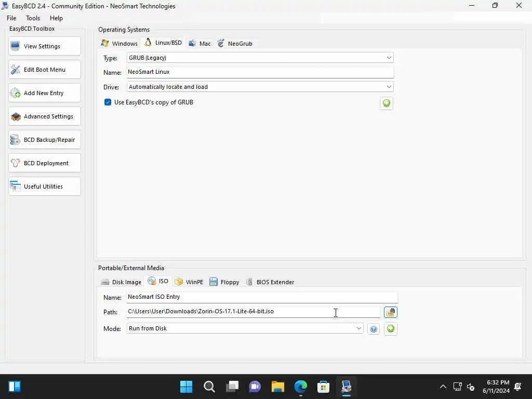
Task: Click green add button for ISO entry
Action: 391,328
